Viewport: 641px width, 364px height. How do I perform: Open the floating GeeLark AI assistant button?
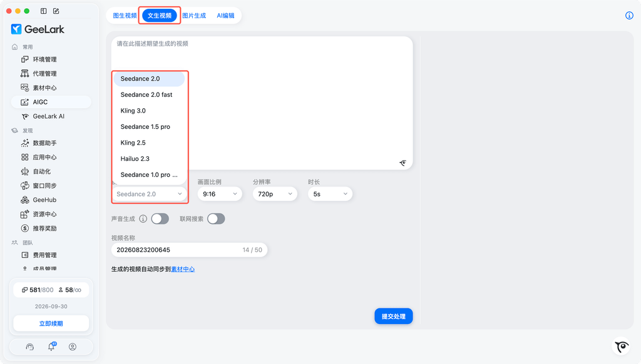(x=622, y=347)
